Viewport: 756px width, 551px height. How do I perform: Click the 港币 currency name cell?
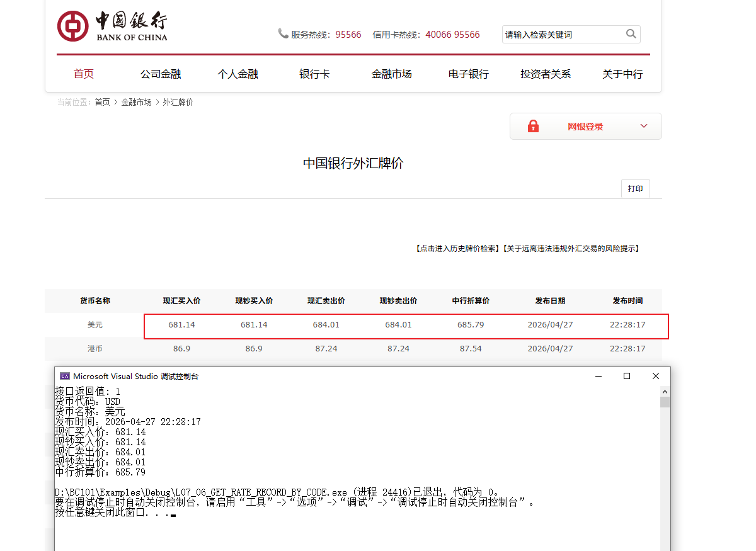[95, 348]
